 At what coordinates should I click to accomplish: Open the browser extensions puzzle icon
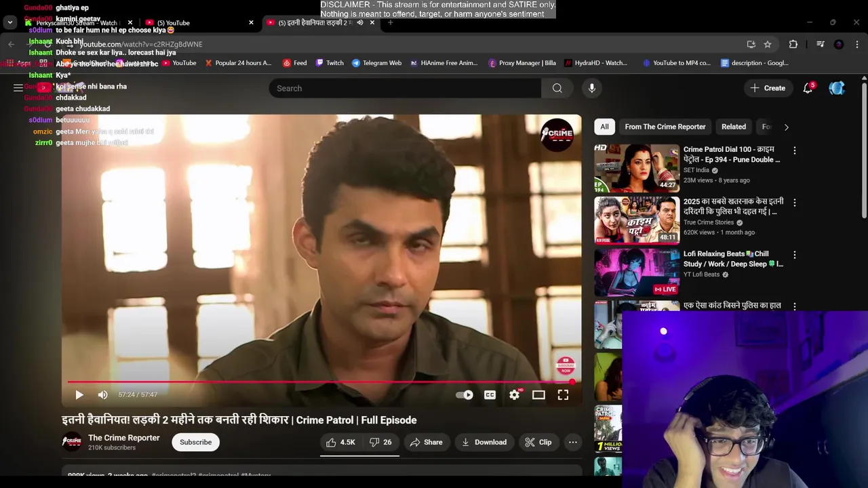click(793, 44)
